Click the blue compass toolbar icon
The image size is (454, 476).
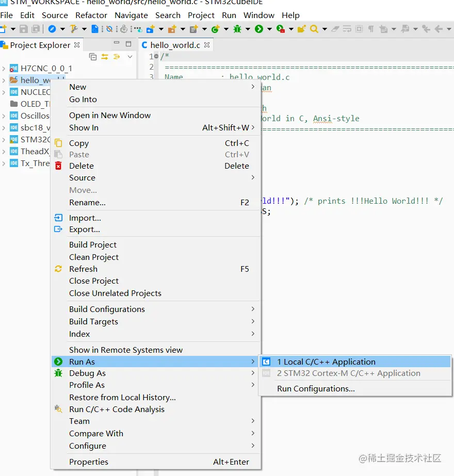[x=52, y=29]
